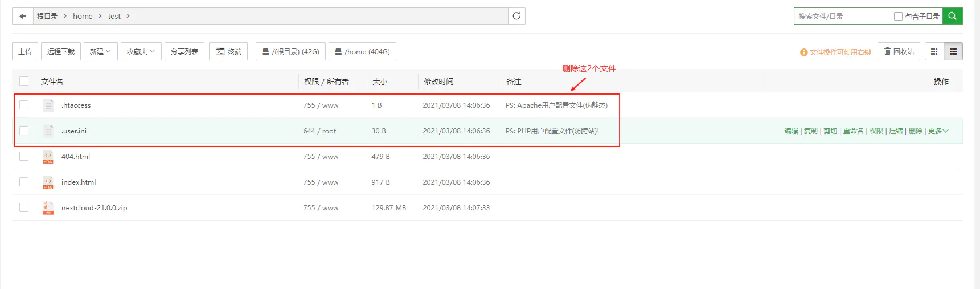Click 删除 for .user.ini

tap(916, 131)
